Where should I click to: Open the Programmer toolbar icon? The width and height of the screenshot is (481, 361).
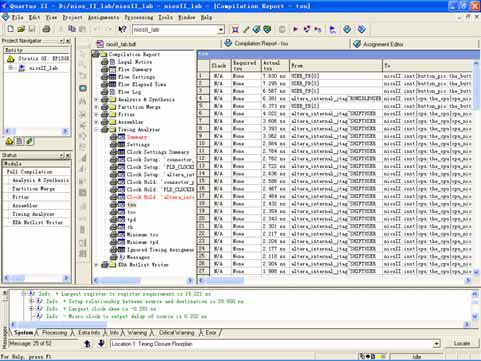click(x=362, y=29)
